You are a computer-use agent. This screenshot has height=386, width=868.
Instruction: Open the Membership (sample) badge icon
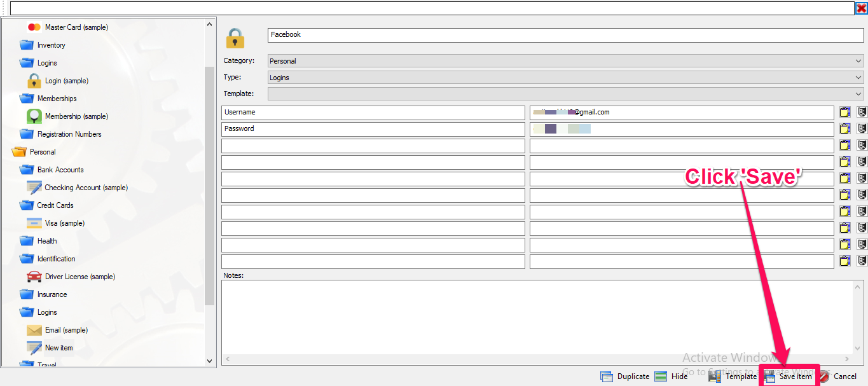(34, 116)
